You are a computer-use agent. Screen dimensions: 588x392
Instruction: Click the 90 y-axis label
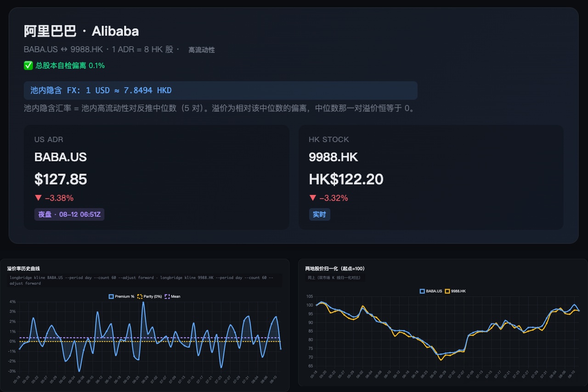pos(310,323)
